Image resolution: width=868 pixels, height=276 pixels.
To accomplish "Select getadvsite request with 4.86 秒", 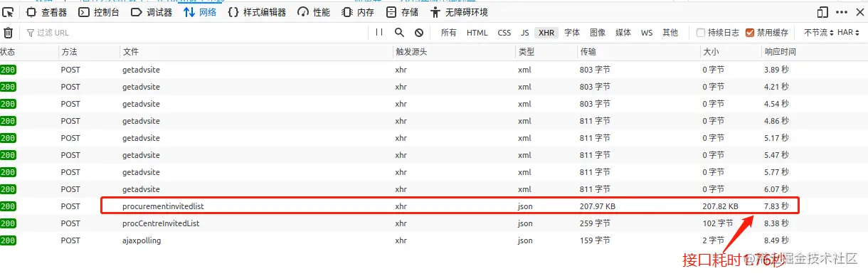I will [434, 121].
